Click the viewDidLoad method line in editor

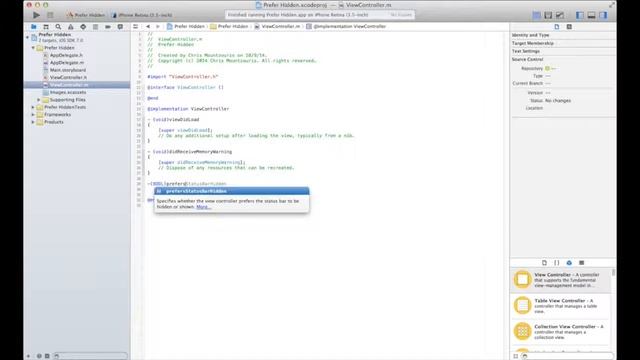point(173,120)
